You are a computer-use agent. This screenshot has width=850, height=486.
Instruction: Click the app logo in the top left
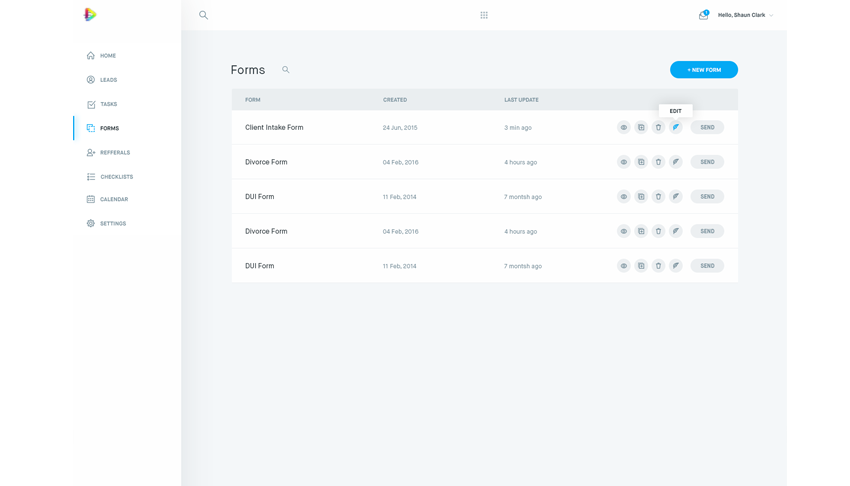coord(90,15)
